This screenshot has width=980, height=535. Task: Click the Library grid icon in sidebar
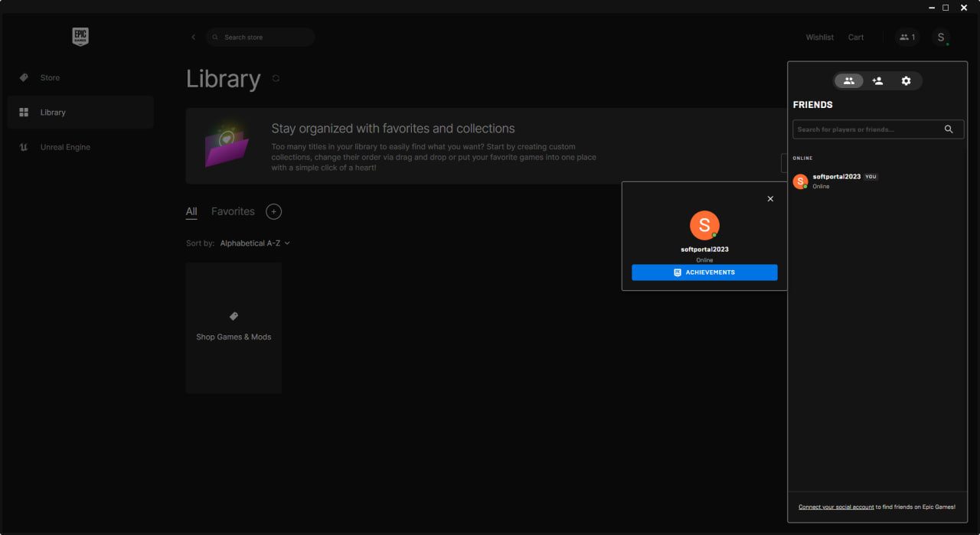pos(24,113)
